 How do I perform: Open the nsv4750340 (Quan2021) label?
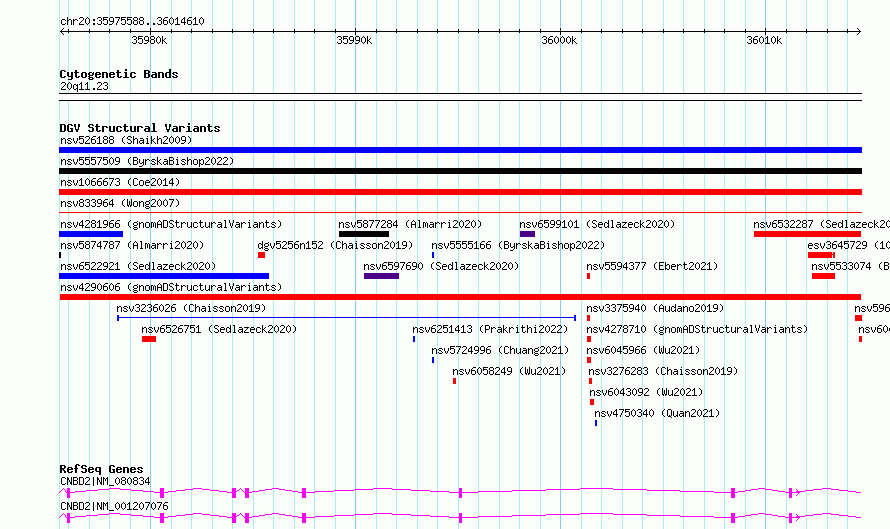pos(657,413)
